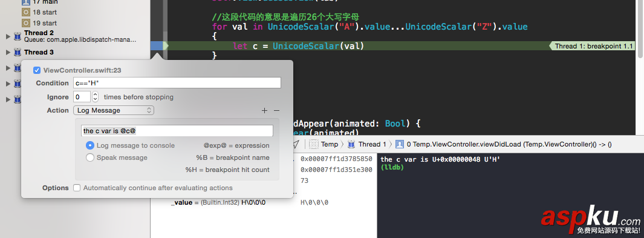Remove the breakpoint action with minus

pos(276,111)
